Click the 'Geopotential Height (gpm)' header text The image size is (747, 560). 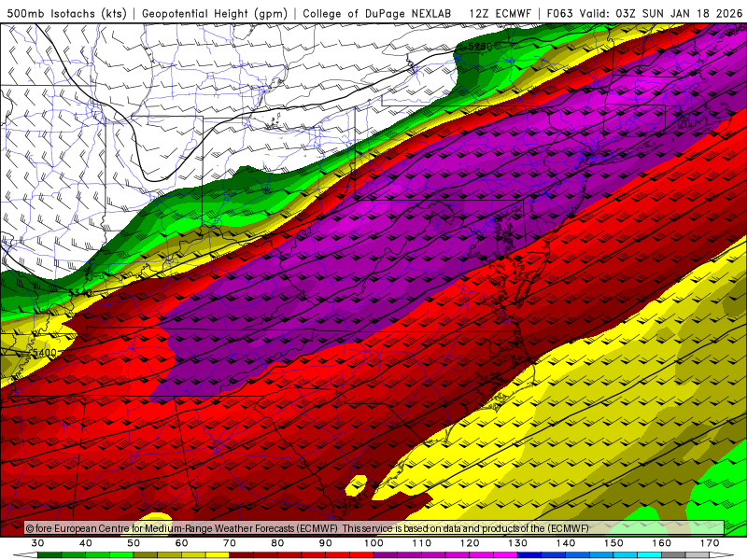(x=215, y=14)
